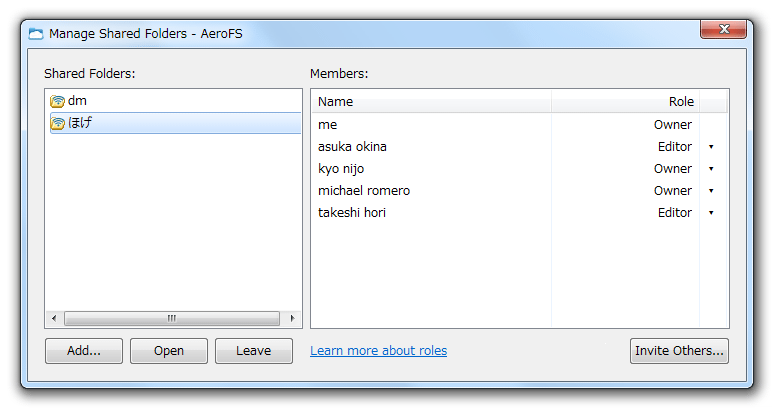
Task: Expand role menu for michael romero
Action: 711,191
